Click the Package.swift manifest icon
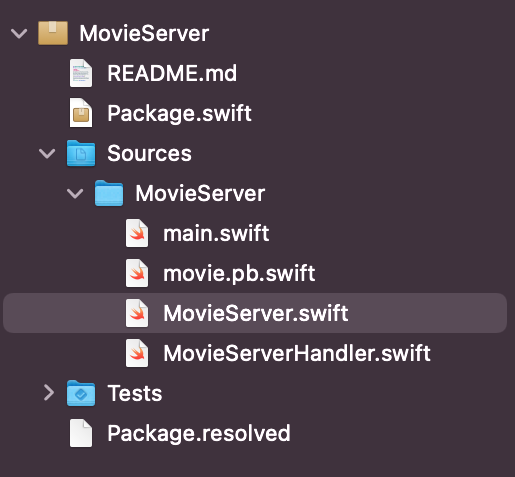The width and height of the screenshot is (515, 477). (81, 113)
